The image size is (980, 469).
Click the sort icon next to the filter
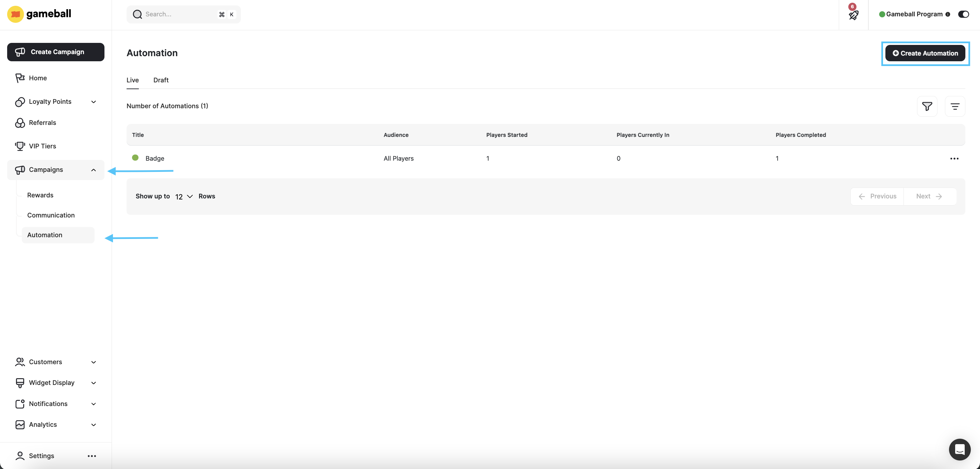click(x=955, y=107)
